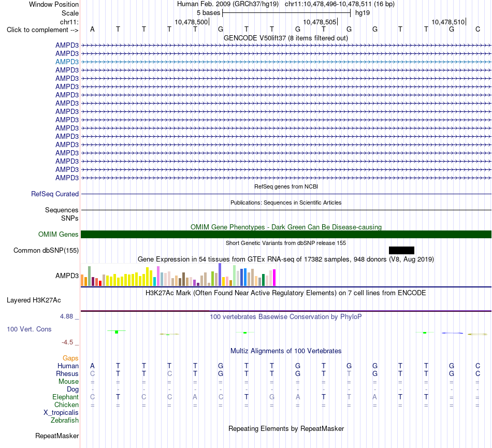Select the Human species label
This screenshot has height=448, width=492.
pos(68,366)
